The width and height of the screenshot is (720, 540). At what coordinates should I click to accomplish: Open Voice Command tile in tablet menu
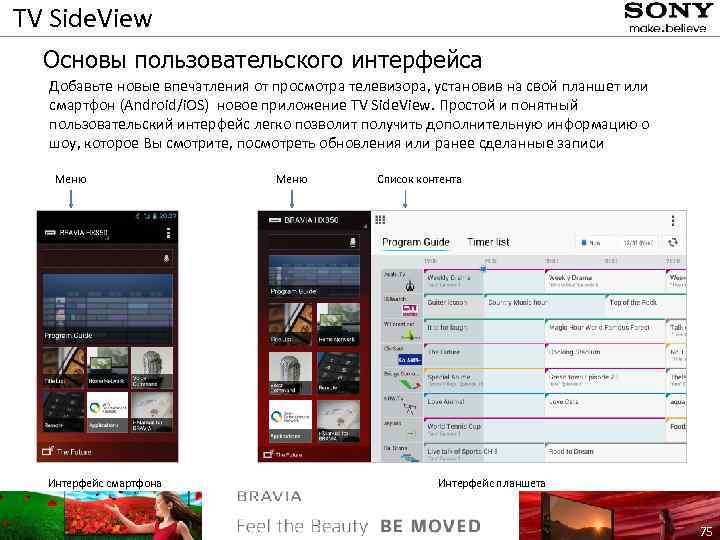point(290,373)
